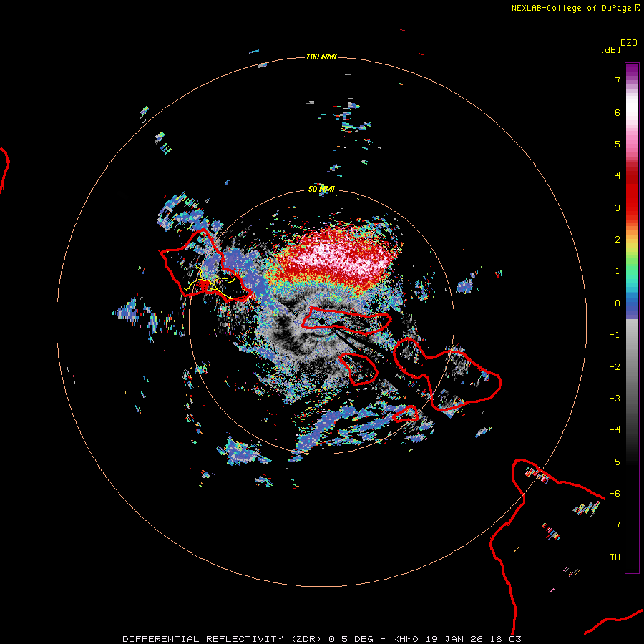Click the 6 value on the color scale
This screenshot has height=644, width=644.
point(618,112)
